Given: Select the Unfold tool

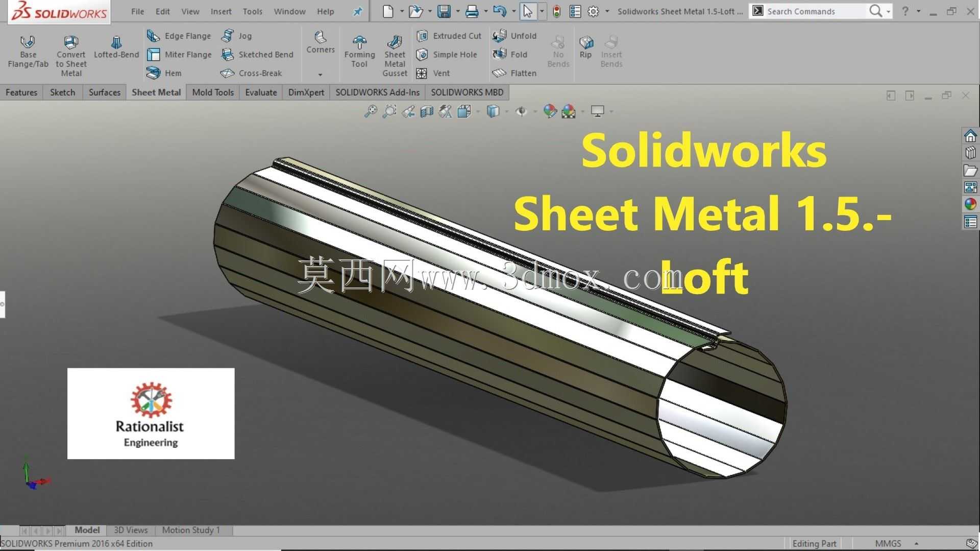Looking at the screenshot, I should 514,36.
